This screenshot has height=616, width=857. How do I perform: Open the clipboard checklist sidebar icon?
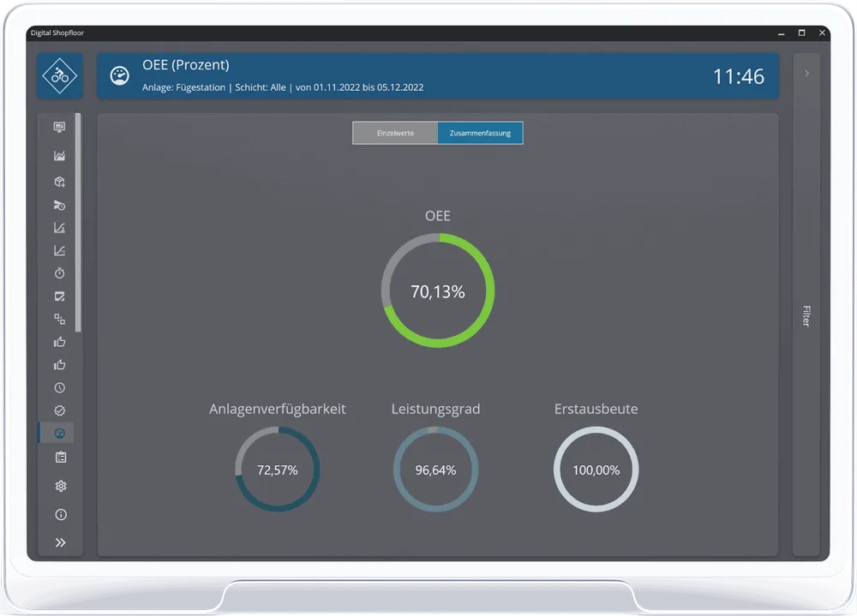[x=61, y=457]
